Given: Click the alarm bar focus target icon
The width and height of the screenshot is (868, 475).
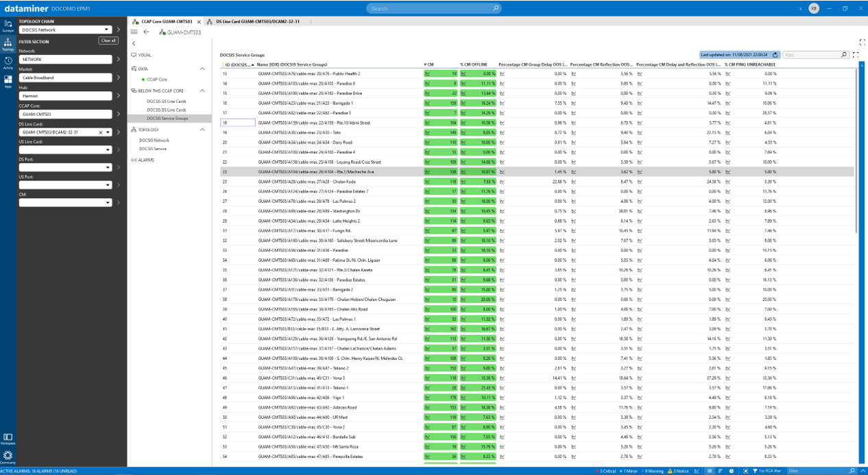Looking at the screenshot, I should 745,471.
